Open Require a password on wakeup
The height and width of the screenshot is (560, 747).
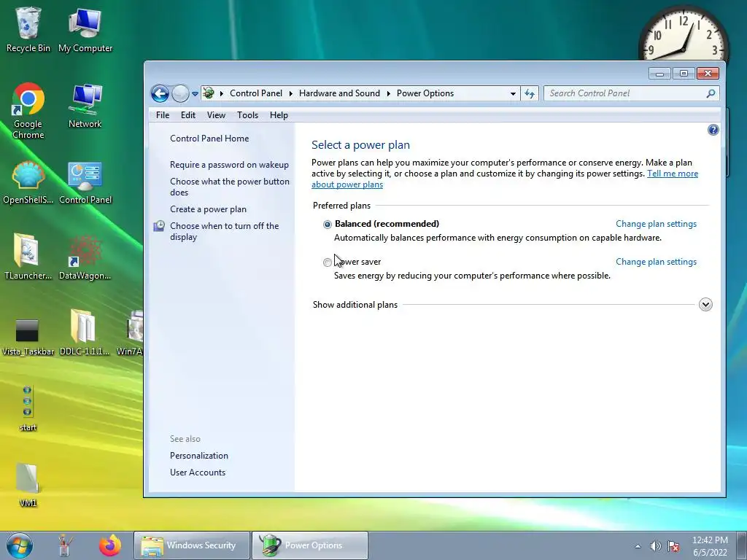tap(229, 165)
